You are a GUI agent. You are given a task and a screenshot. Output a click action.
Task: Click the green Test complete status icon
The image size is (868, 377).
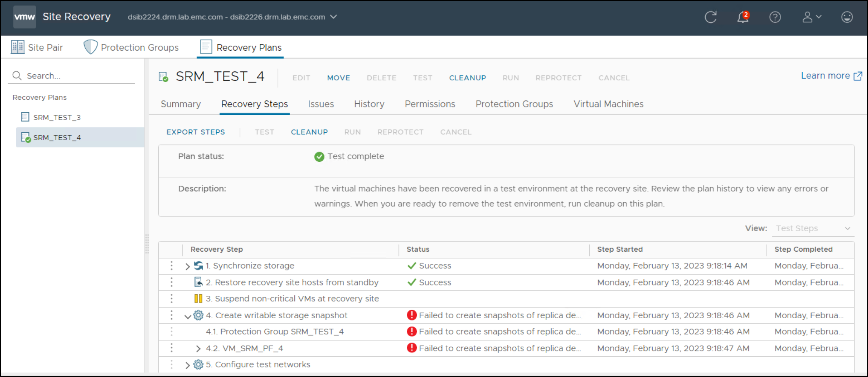pos(319,157)
